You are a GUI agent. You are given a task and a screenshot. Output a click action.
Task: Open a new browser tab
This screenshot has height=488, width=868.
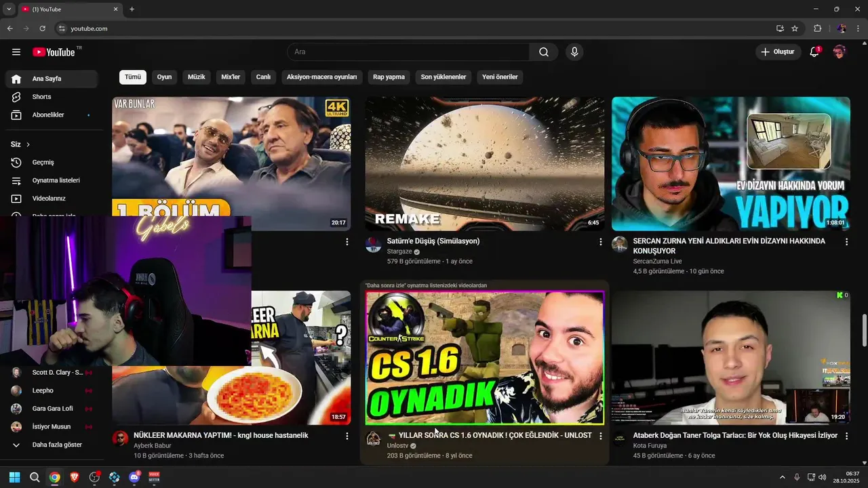(x=132, y=9)
